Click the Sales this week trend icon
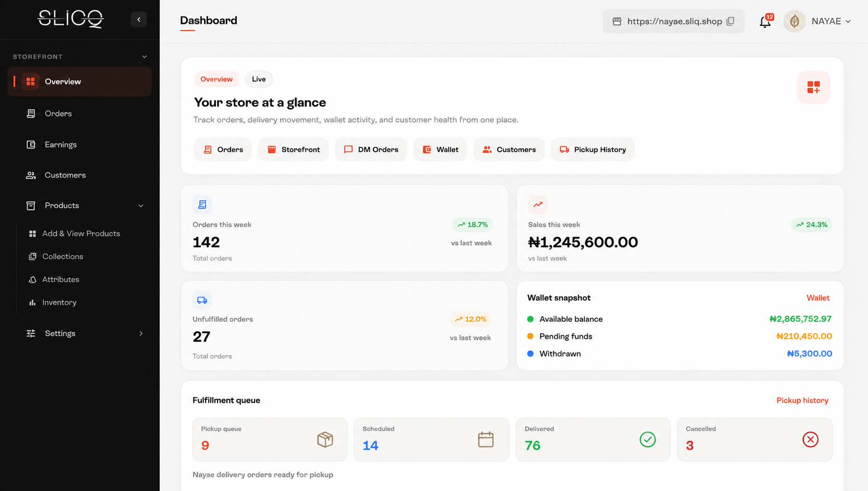868x491 pixels. [538, 205]
